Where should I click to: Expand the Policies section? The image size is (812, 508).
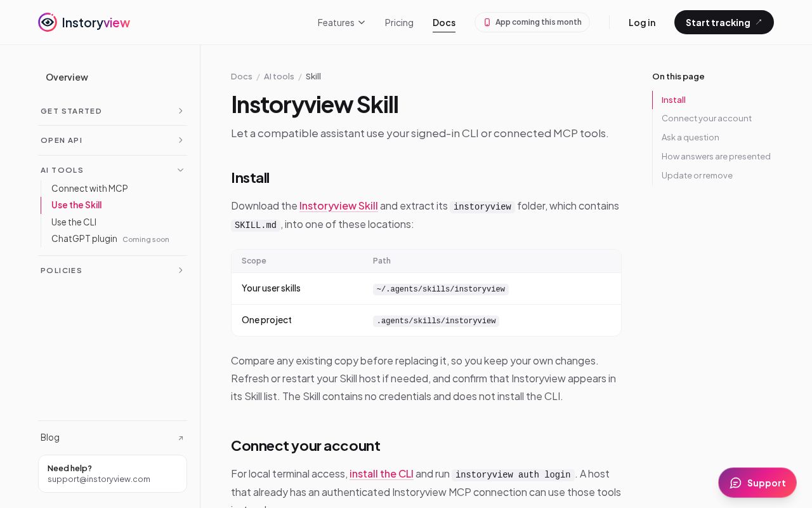(112, 271)
